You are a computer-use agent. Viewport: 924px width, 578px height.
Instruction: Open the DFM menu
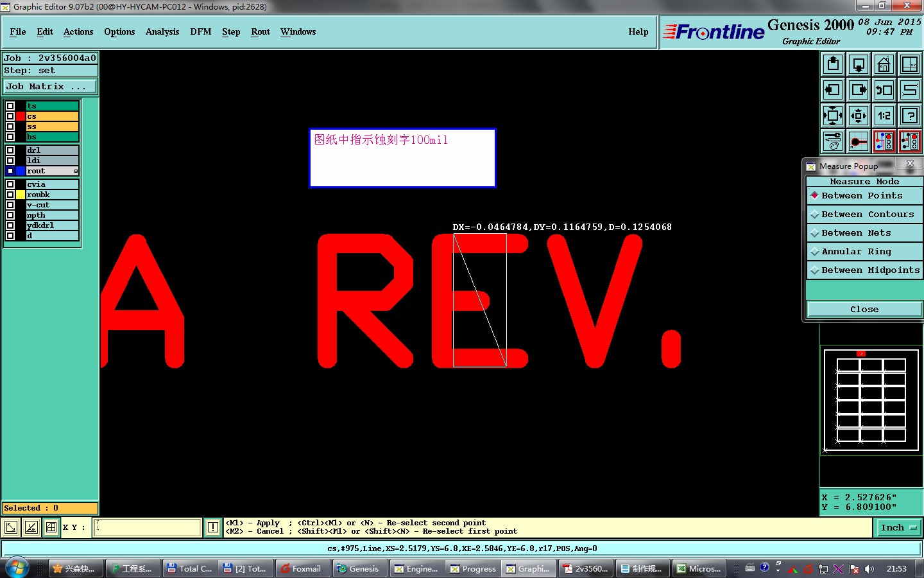(201, 31)
